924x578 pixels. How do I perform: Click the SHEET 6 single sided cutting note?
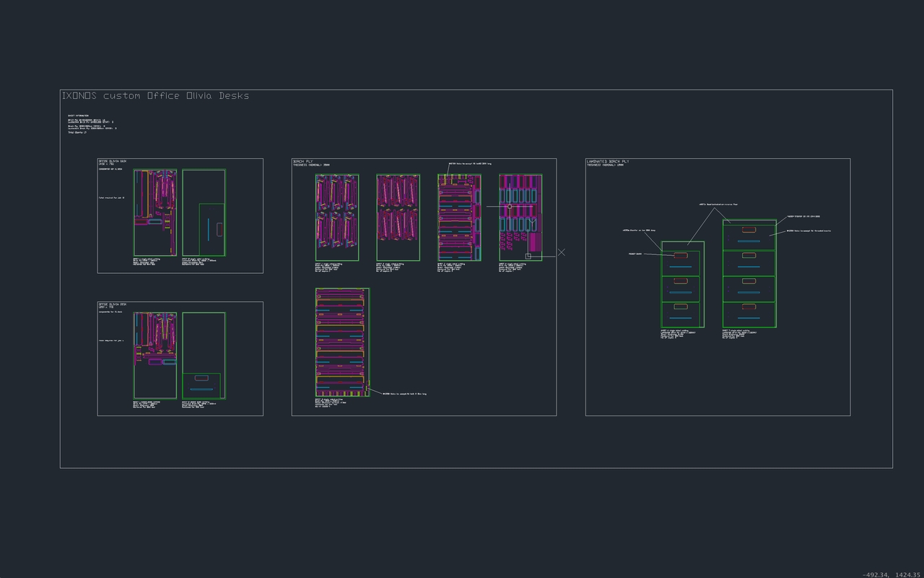[x=671, y=331]
